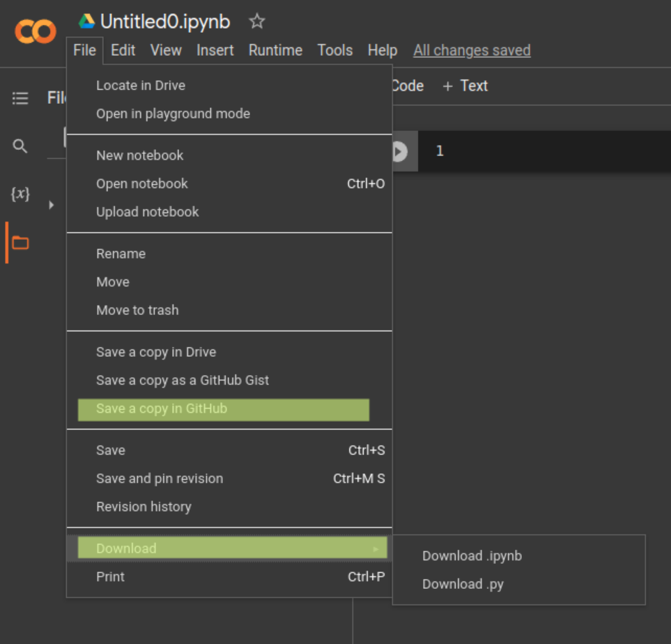Select the Files folder icon in sidebar
This screenshot has height=644, width=671.
20,243
